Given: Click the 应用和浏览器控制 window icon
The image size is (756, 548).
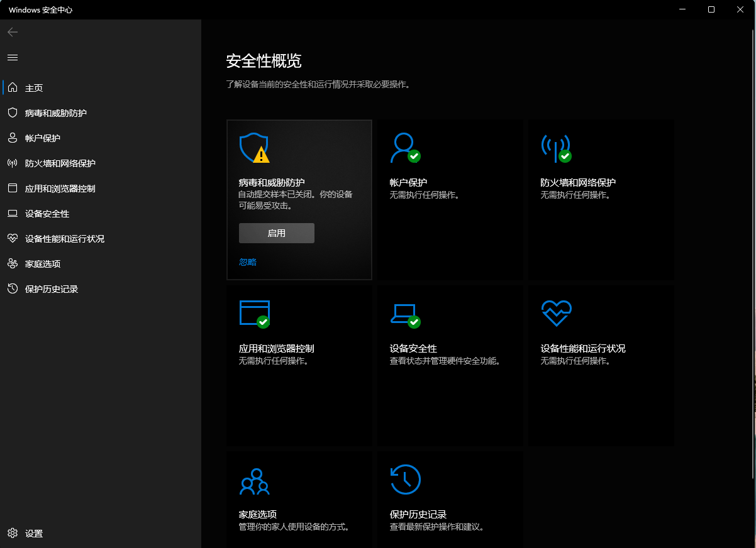Looking at the screenshot, I should pyautogui.click(x=254, y=314).
